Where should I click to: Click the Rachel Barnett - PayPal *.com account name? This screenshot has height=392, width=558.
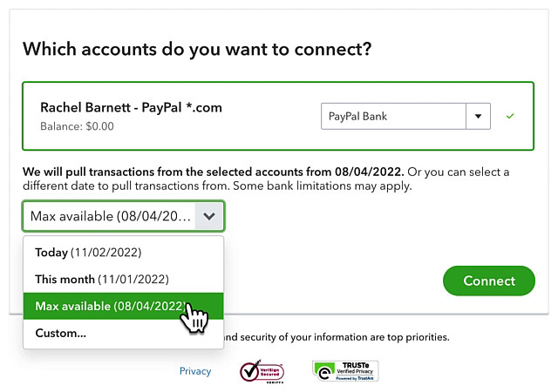(131, 107)
